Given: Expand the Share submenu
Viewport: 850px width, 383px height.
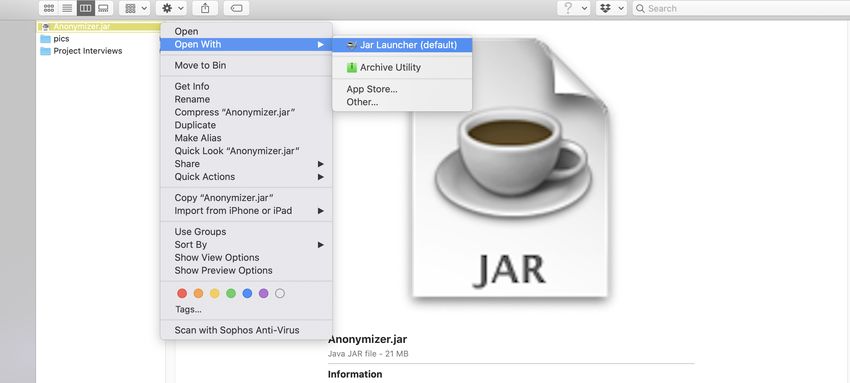Looking at the screenshot, I should 246,164.
